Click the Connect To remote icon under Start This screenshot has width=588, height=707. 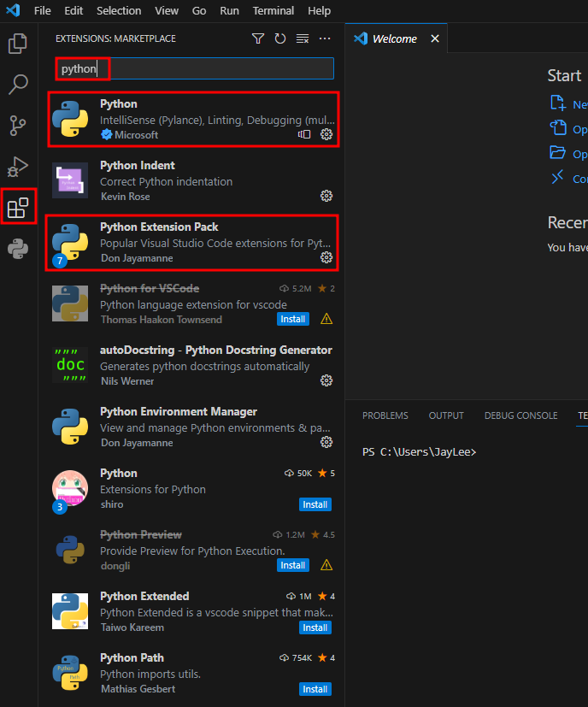pos(558,177)
